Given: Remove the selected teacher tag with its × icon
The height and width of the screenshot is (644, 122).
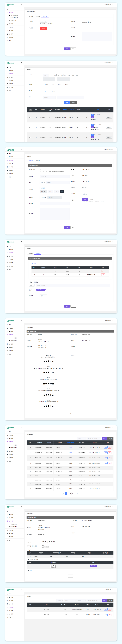Looking at the screenshot, I should coord(45,290).
